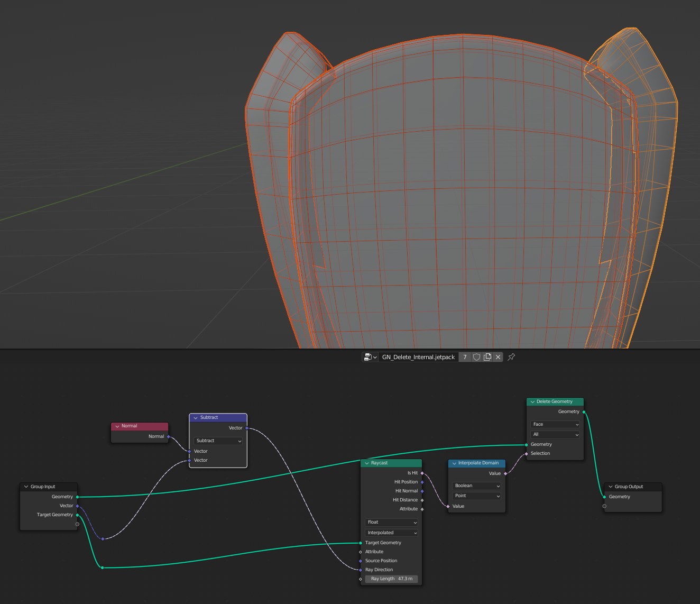
Task: Create a new copy of the node group
Action: (488, 357)
